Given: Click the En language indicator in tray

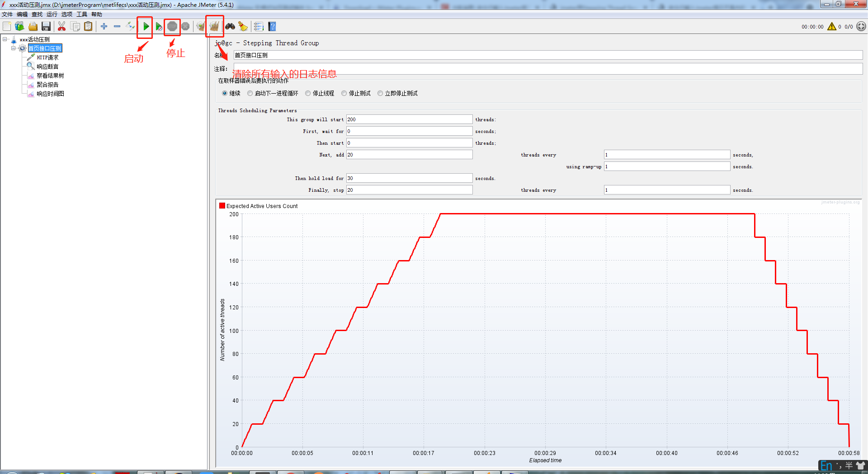Looking at the screenshot, I should (826, 465).
